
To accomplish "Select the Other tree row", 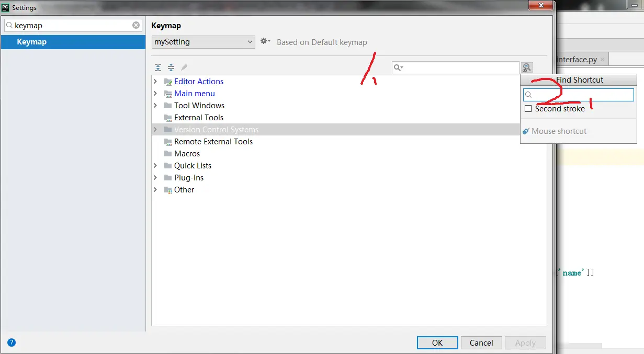I will (x=349, y=190).
